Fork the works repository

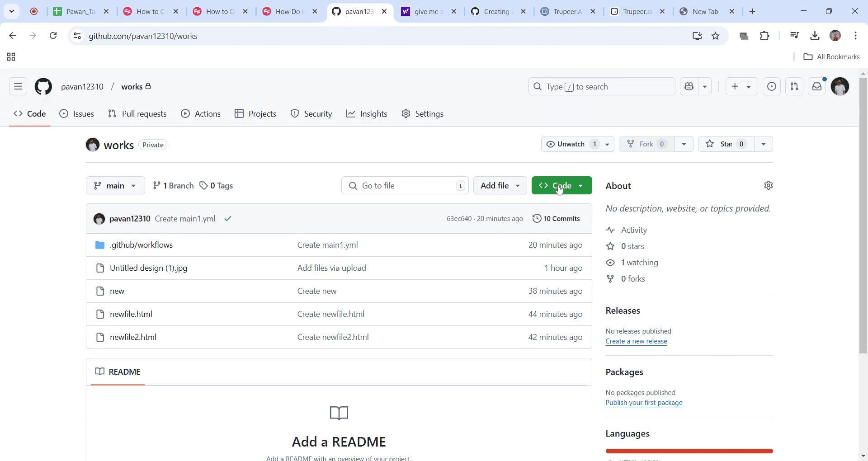click(x=646, y=144)
